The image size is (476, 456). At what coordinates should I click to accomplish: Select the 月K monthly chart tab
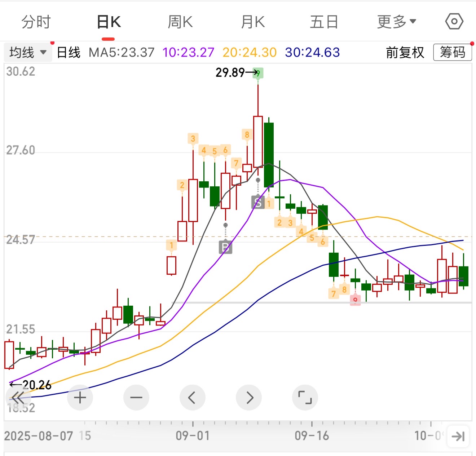[x=253, y=22]
